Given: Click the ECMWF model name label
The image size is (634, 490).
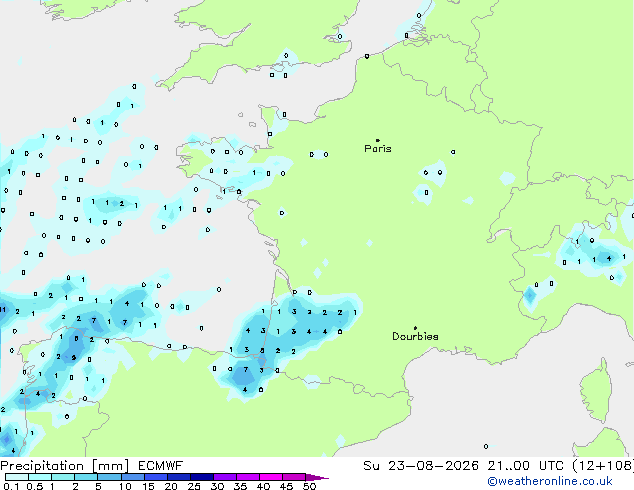Looking at the screenshot, I should 161,466.
